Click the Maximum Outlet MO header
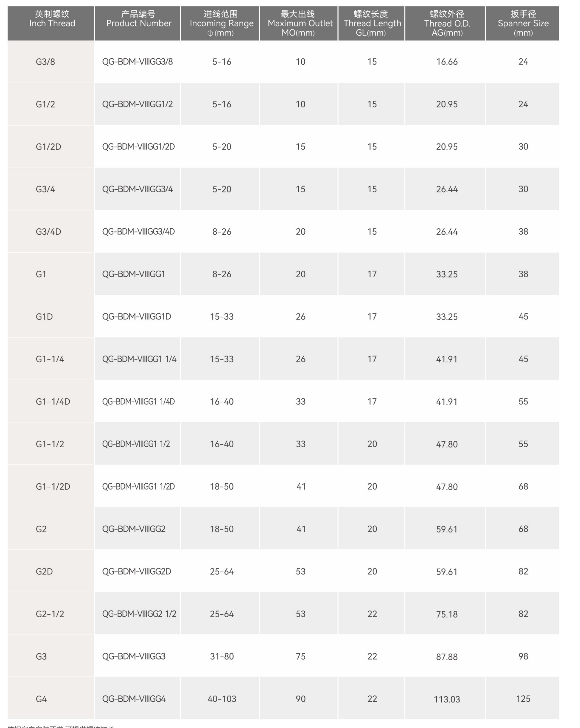 click(300, 23)
